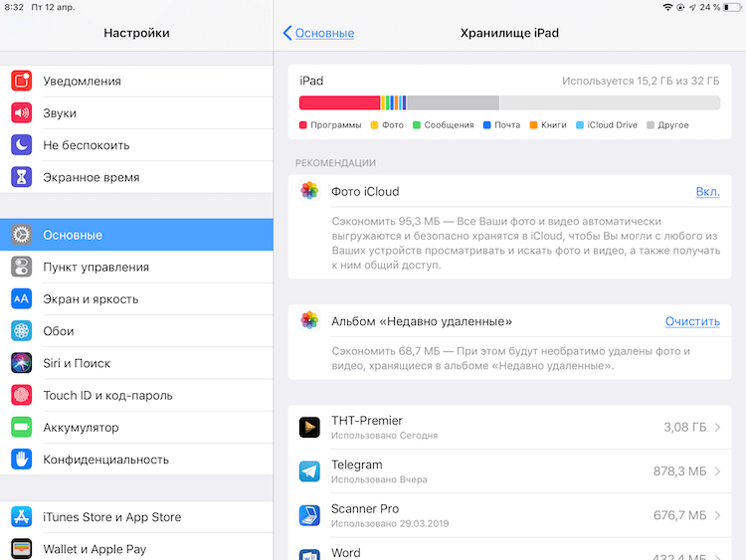
Task: Click the red Программы segment of storage bar
Action: click(339, 102)
